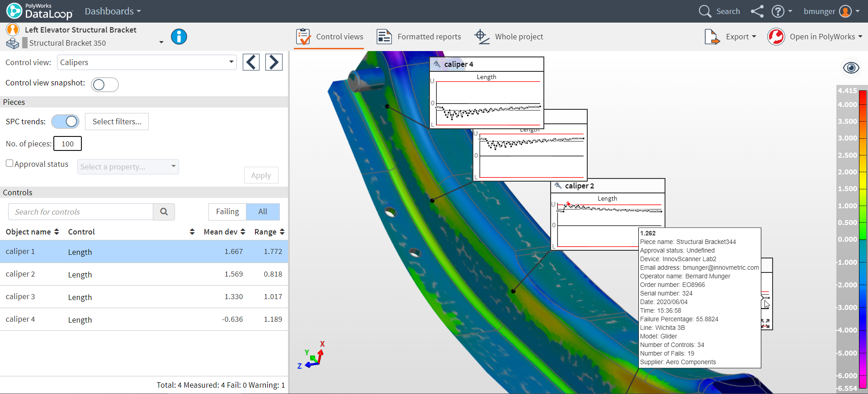Open the Calipers control view dropdown
868x394 pixels.
(147, 62)
